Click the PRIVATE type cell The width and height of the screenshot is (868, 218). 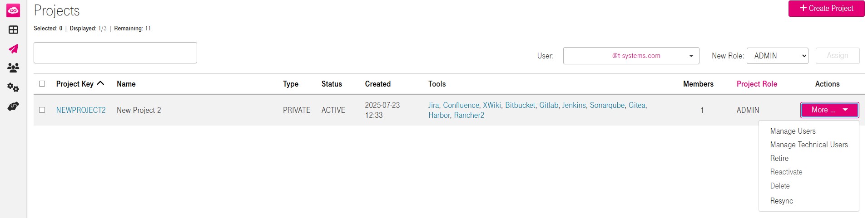(297, 110)
